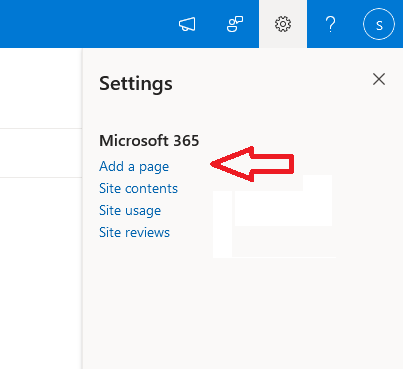Toggle the Settings gear icon
The height and width of the screenshot is (369, 403).
pos(283,24)
